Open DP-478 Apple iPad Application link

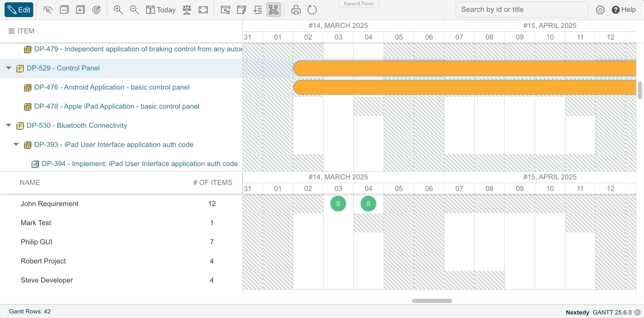click(x=117, y=107)
